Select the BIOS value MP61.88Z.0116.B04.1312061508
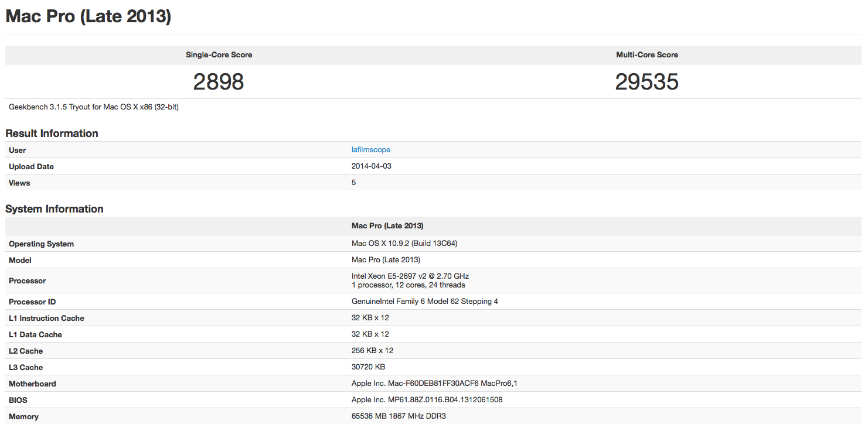 (x=427, y=400)
